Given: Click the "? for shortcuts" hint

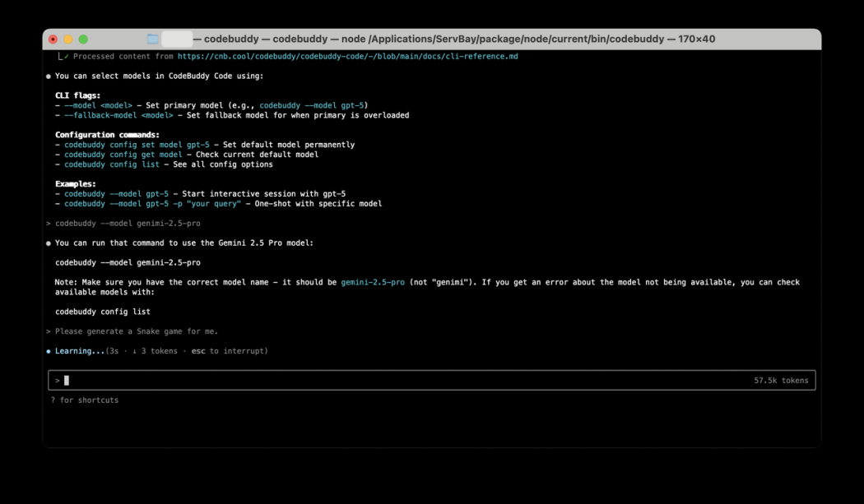Looking at the screenshot, I should (84, 400).
